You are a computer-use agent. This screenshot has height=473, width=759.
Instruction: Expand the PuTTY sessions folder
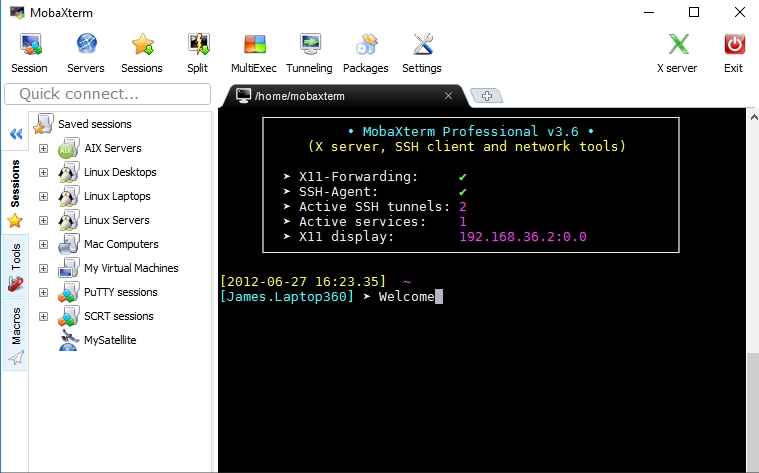[44, 292]
